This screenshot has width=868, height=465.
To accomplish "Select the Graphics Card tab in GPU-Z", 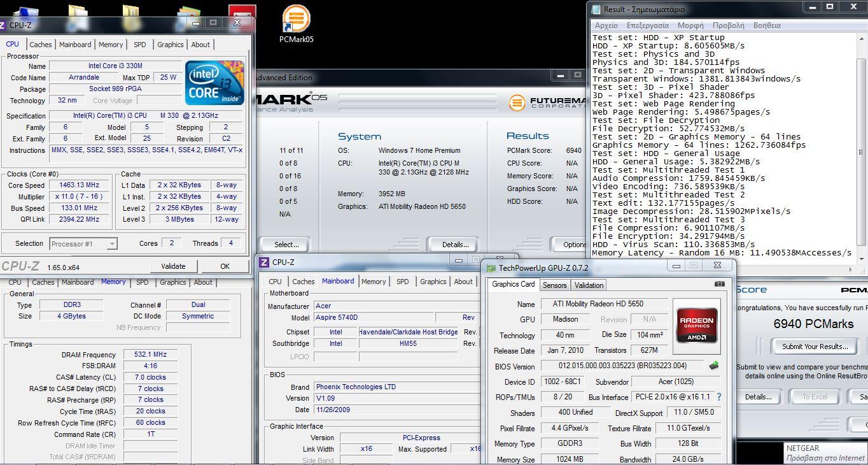I will [x=514, y=284].
